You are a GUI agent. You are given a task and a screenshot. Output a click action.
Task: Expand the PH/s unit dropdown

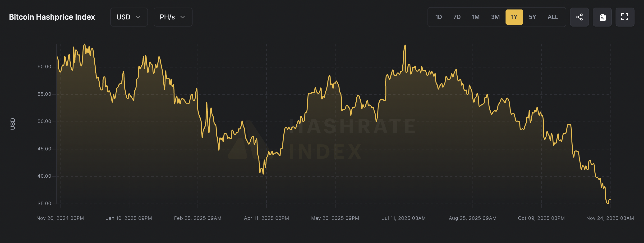point(173,17)
